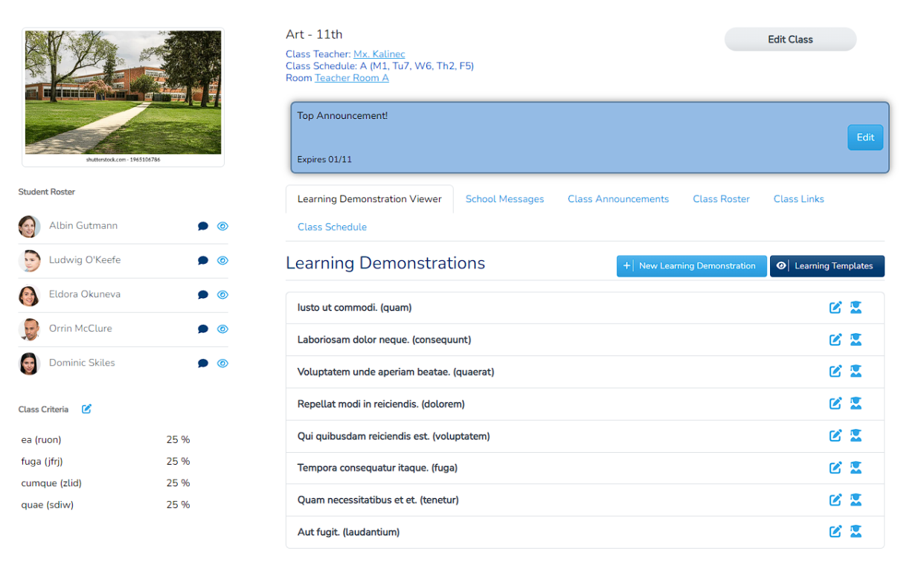Follow the Mx. Kalinec teacher link
The image size is (924, 571).
tap(379, 54)
